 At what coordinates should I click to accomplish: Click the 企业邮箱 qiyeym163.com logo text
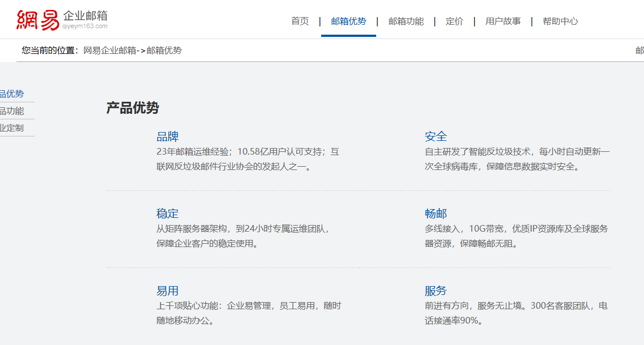(85, 20)
